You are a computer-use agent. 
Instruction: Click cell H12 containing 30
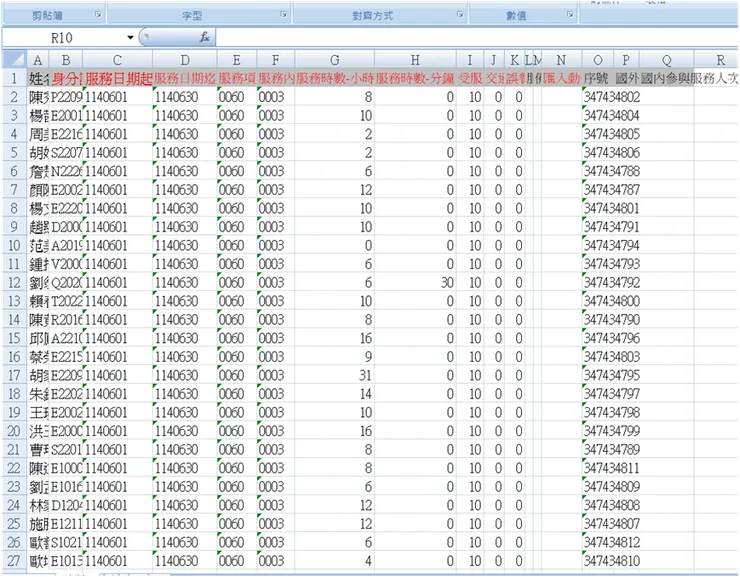[x=415, y=283]
